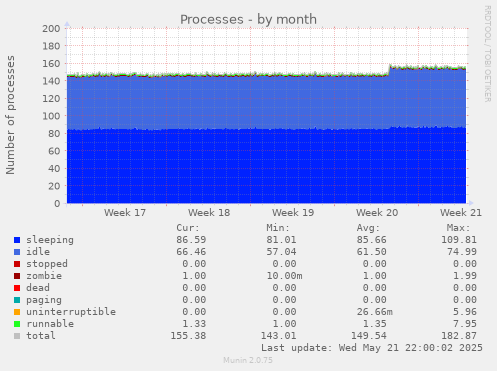The width and height of the screenshot is (497, 371).
Task: Select the 'stopped' legend label
Action: pos(47,264)
